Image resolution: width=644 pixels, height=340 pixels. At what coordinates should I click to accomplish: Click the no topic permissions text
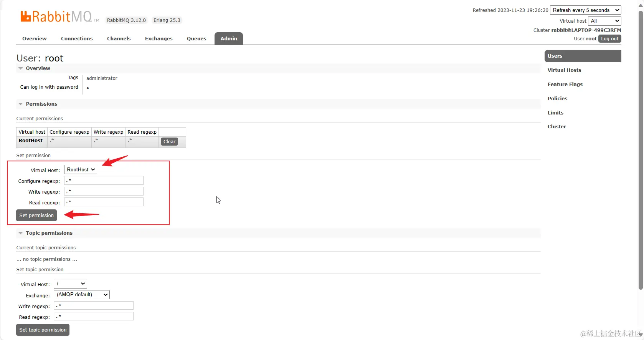pyautogui.click(x=47, y=259)
